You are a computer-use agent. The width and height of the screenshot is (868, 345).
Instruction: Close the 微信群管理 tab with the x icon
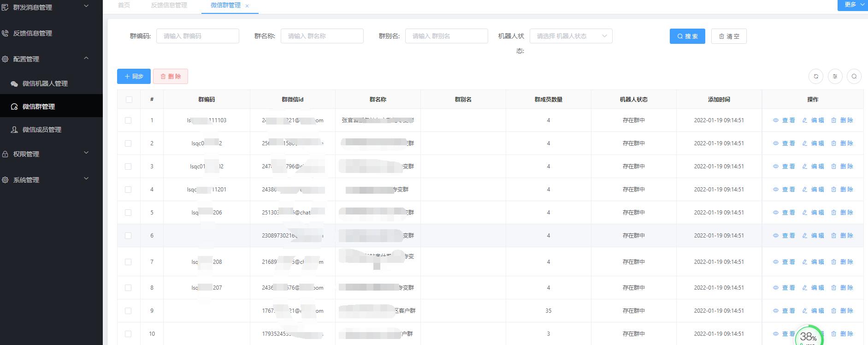tap(247, 6)
